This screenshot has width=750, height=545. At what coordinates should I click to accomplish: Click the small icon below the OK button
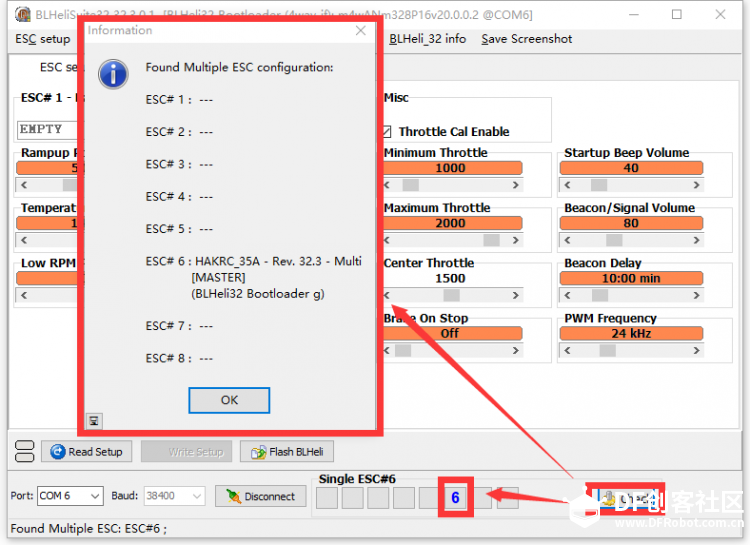click(x=94, y=421)
